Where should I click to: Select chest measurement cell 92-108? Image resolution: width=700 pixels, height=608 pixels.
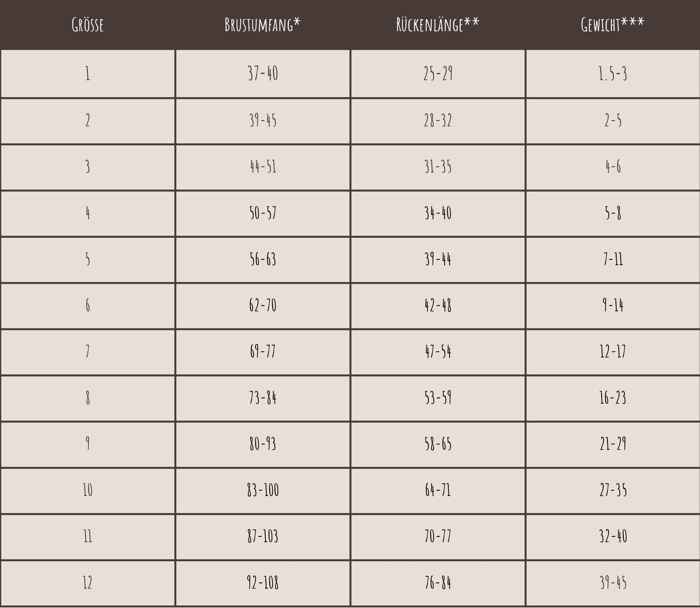tap(263, 582)
